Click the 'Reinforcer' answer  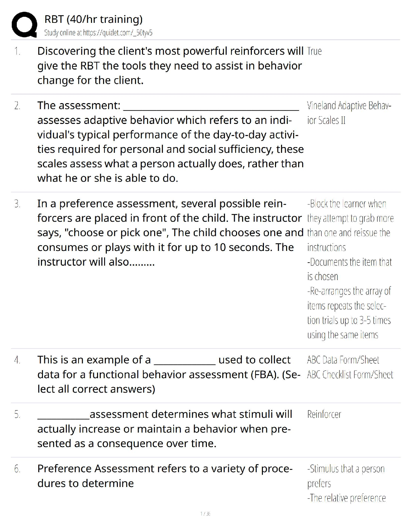[x=324, y=414]
